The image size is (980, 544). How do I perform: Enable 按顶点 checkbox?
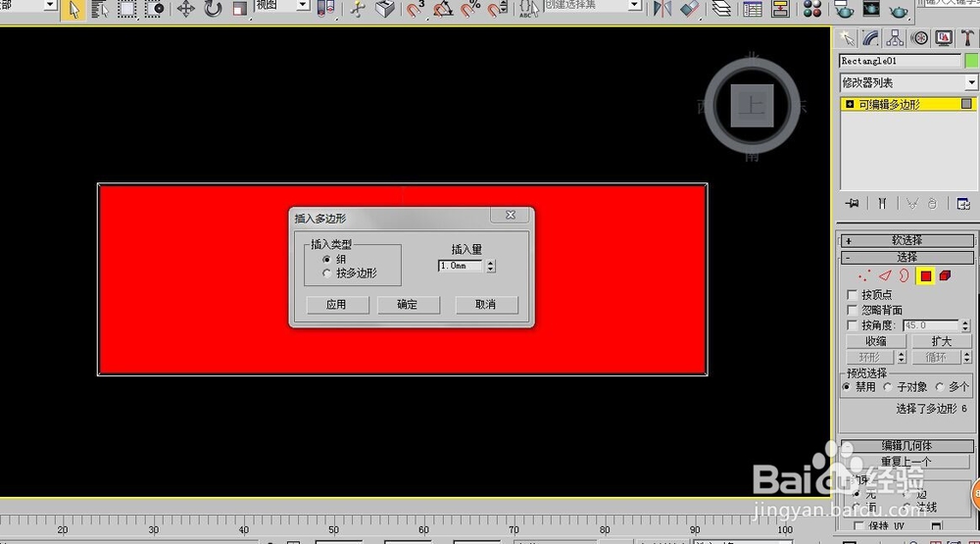pyautogui.click(x=852, y=294)
